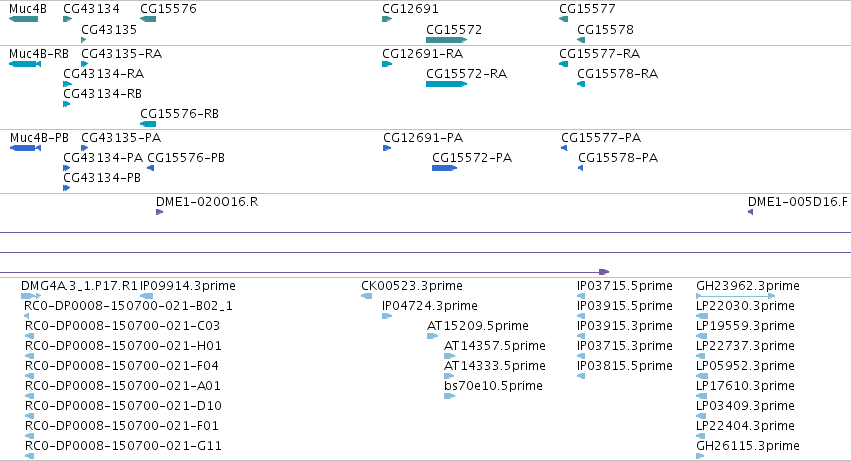Click the CG15572-RA transcript bar
This screenshot has height=461, width=851.
(447, 84)
